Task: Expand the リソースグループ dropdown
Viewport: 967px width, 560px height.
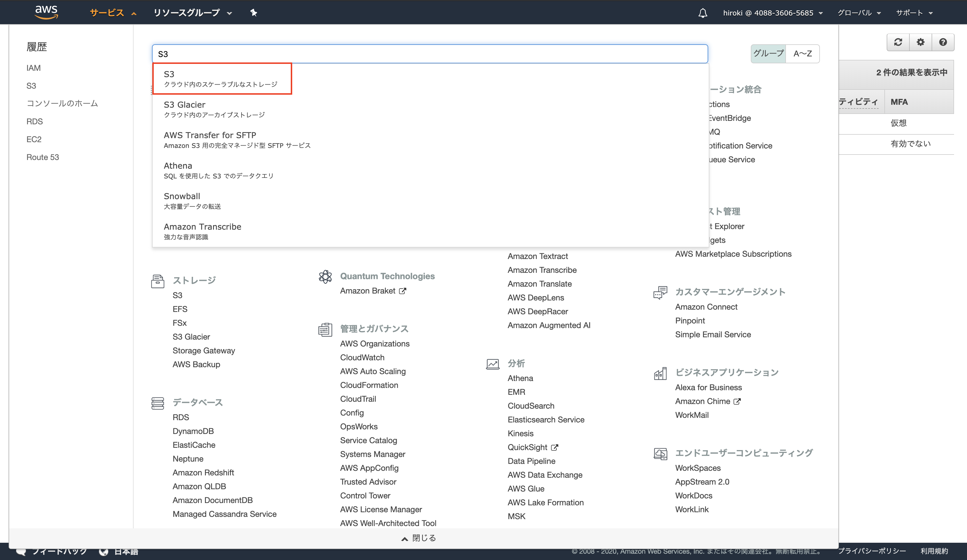Action: (192, 13)
